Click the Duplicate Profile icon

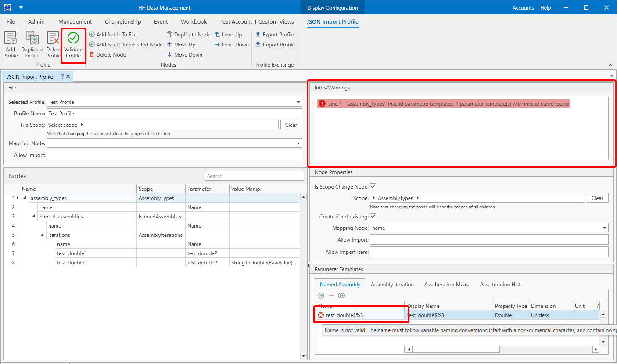tap(32, 38)
